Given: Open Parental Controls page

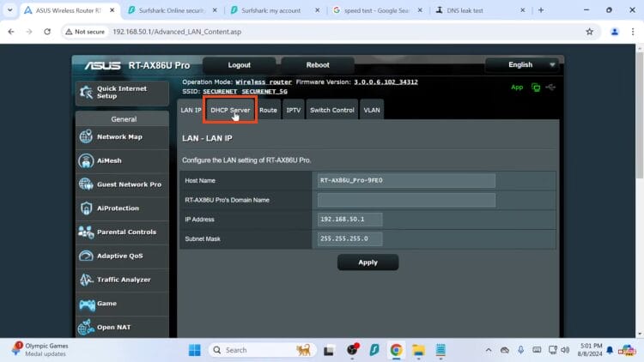Looking at the screenshot, I should pos(122,232).
